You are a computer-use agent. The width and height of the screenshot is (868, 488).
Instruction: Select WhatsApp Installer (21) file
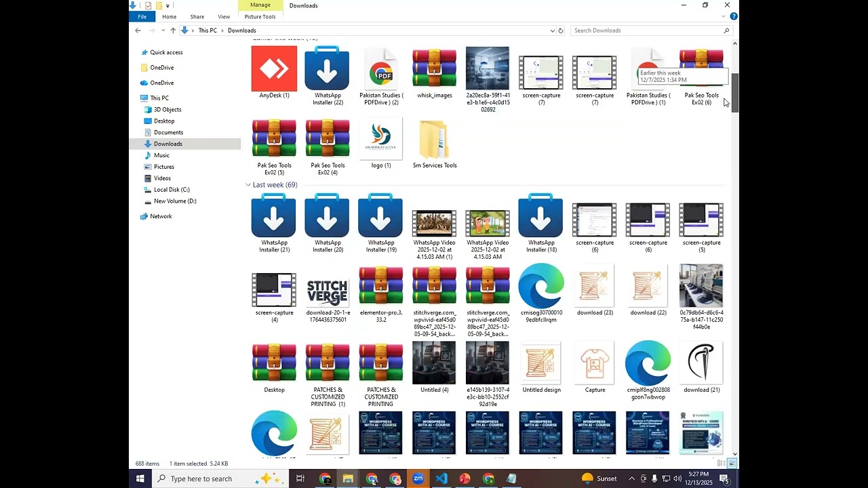click(274, 224)
